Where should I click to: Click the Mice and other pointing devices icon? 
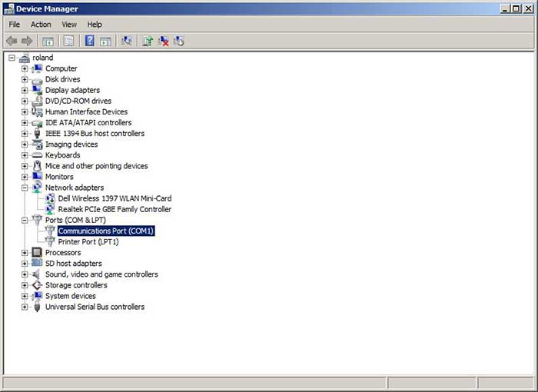pyautogui.click(x=37, y=166)
